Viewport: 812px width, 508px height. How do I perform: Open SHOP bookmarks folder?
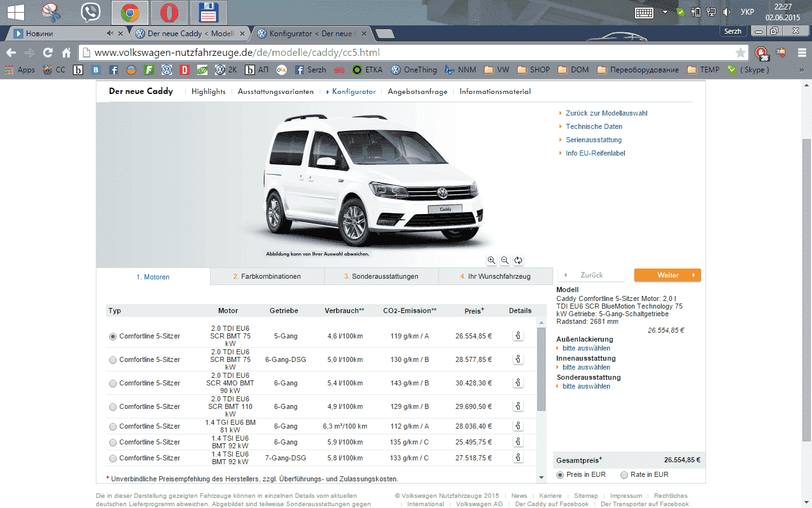534,70
